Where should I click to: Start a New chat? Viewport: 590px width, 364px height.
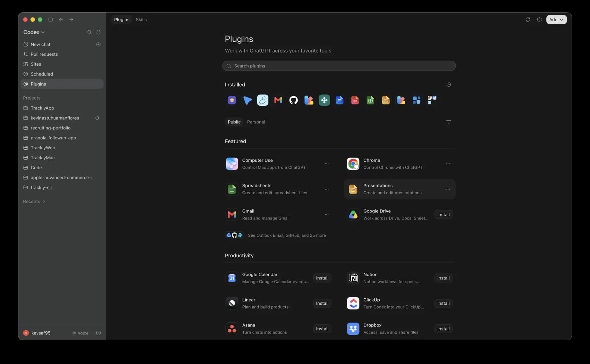58,45
